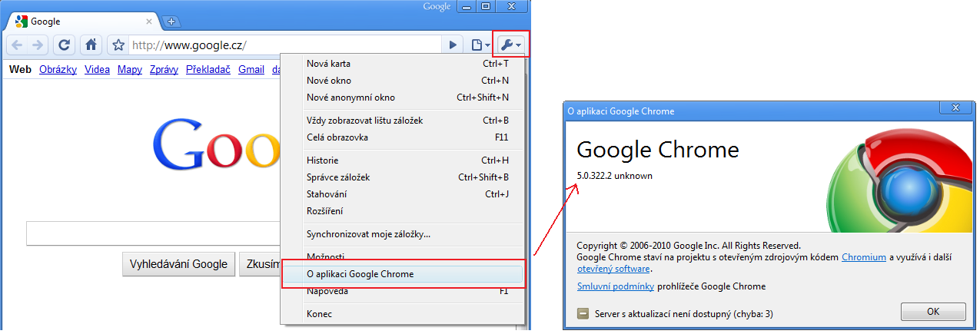Open the wrench tools menu
This screenshot has height=334, width=980.
510,45
